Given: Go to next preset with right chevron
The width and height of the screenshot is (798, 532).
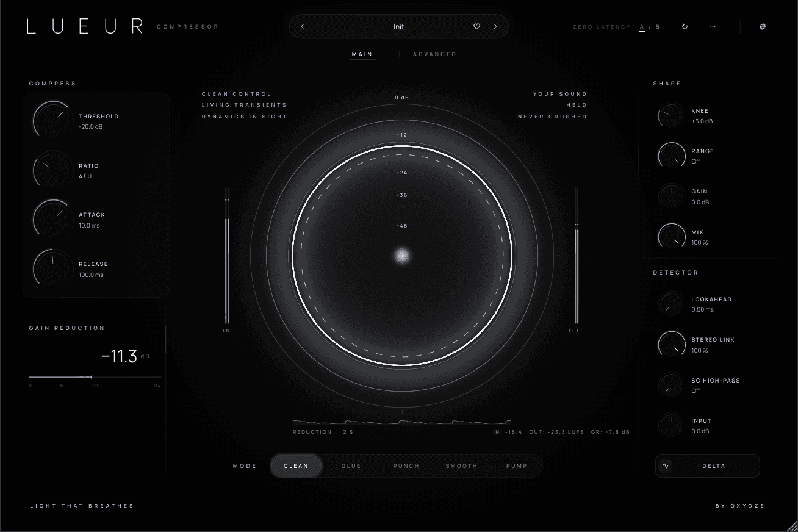Looking at the screenshot, I should 495,27.
